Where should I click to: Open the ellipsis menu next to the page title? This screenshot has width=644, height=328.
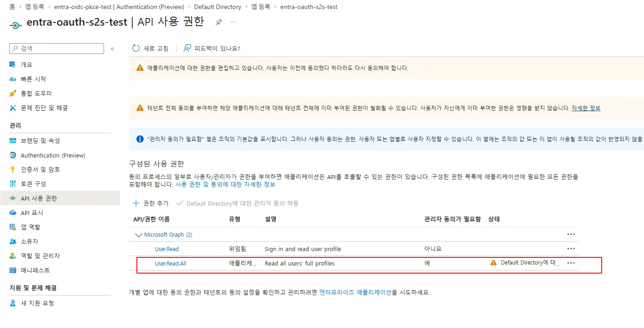(x=233, y=22)
